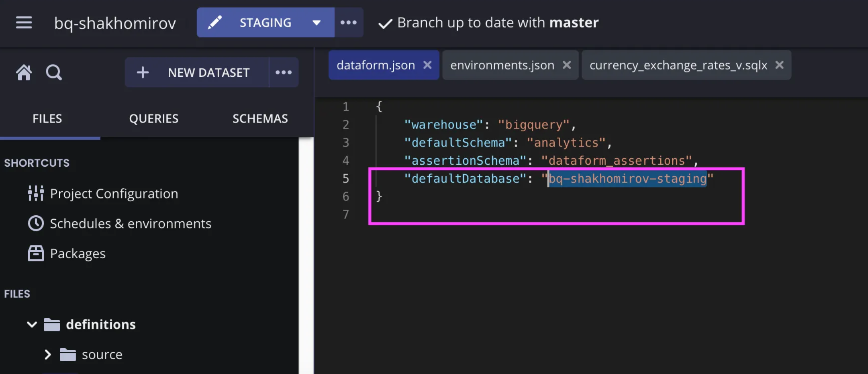This screenshot has width=868, height=374.
Task: Click the sidebar vertical scrollbar
Action: (x=306, y=255)
